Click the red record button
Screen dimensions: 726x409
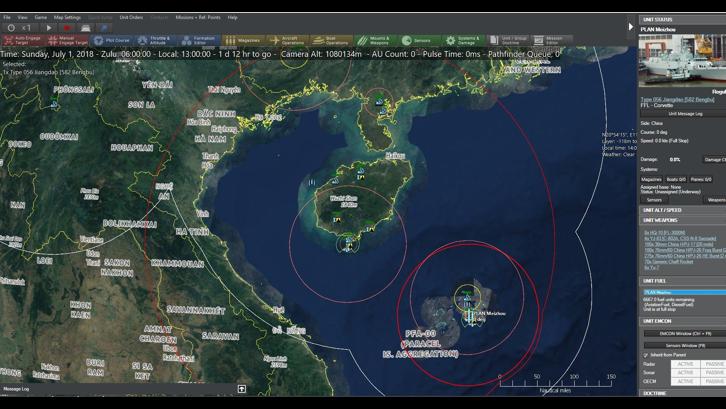(67, 28)
